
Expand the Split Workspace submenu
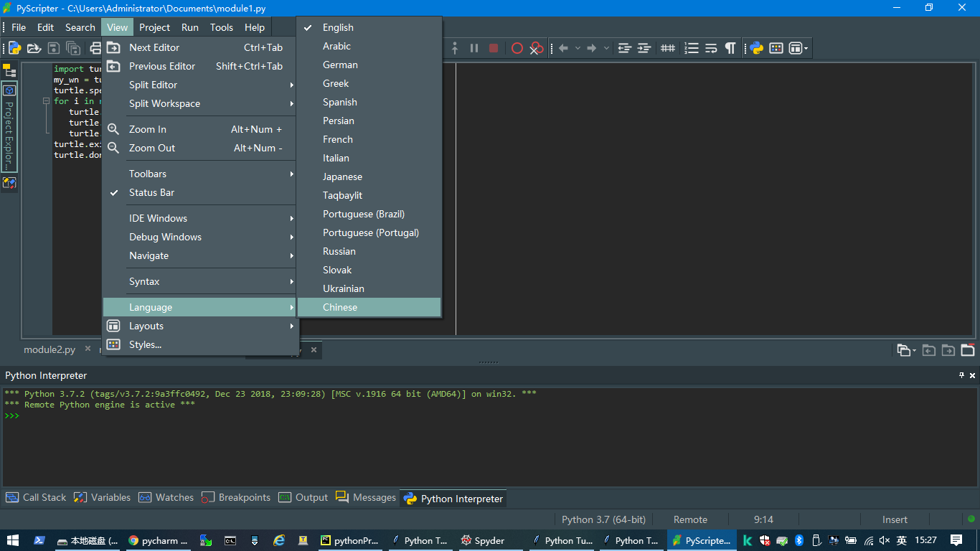coord(200,103)
